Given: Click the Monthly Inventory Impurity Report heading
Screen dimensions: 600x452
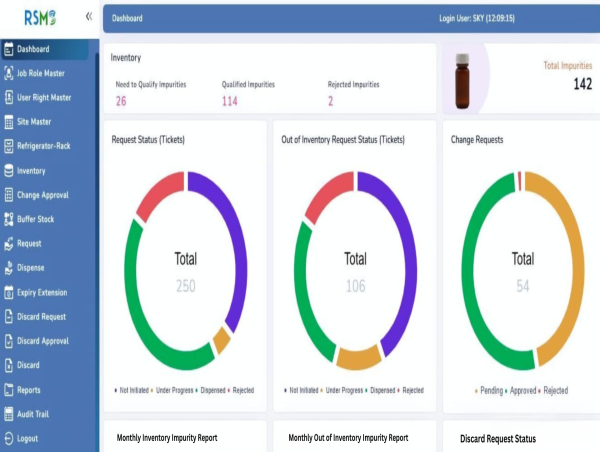Looking at the screenshot, I should [167, 438].
